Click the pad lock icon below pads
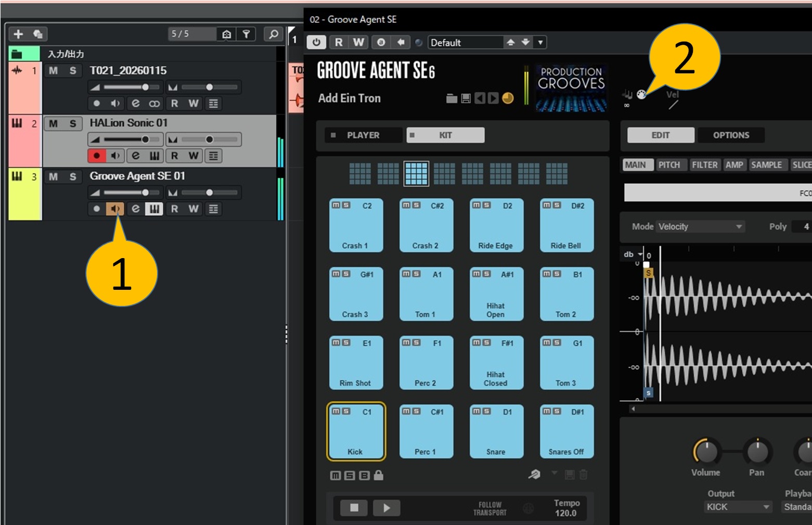This screenshot has height=525, width=812. tap(379, 475)
